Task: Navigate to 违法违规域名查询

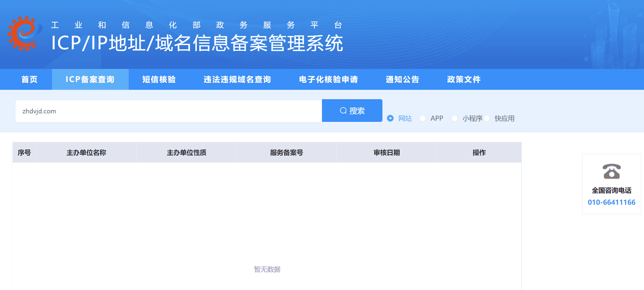Action: tap(237, 79)
